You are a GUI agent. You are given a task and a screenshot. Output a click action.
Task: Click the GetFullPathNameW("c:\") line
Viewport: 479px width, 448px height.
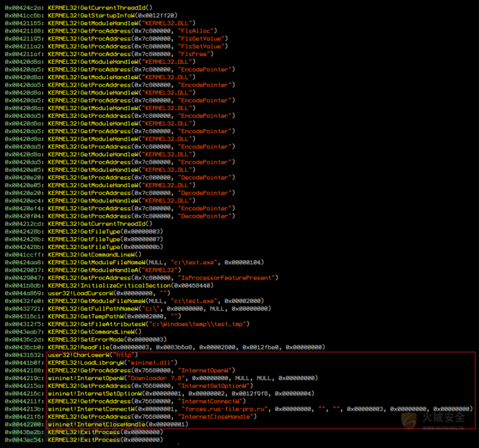[x=137, y=309]
